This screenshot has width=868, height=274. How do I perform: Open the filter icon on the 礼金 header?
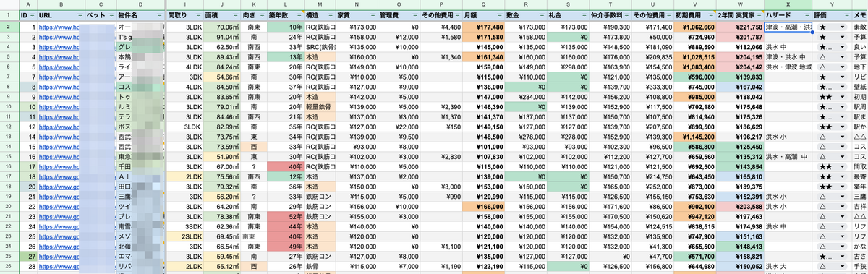point(585,15)
